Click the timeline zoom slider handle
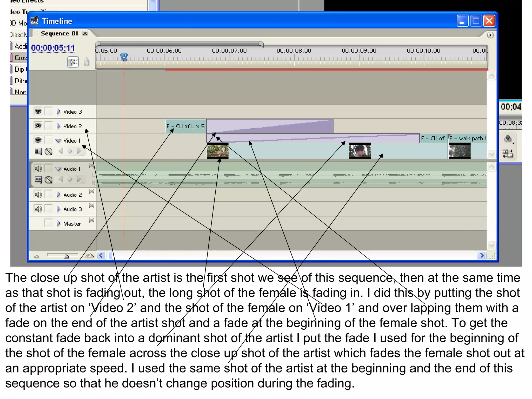 [66, 256]
